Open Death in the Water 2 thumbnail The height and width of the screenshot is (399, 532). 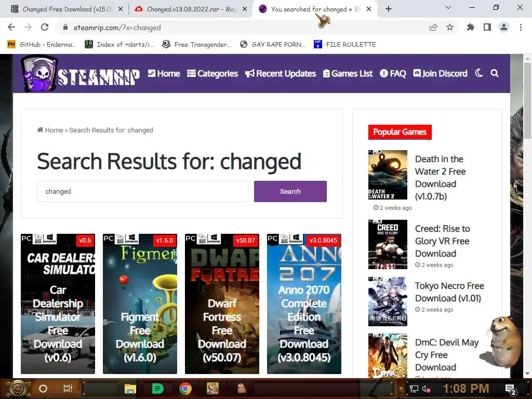pos(388,175)
